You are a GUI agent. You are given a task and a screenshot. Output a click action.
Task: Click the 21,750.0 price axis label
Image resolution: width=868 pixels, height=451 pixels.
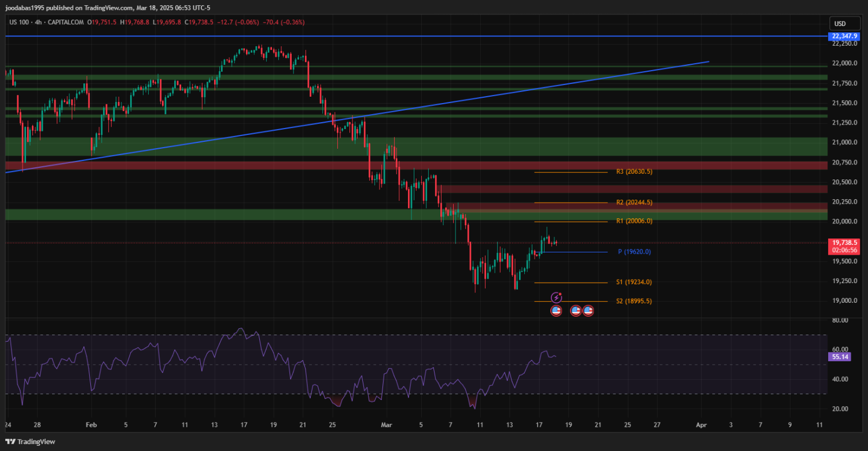[844, 83]
